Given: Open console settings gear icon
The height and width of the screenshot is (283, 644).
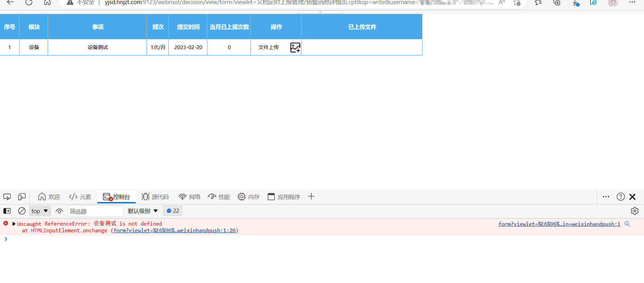Looking at the screenshot, I should coord(635,211).
